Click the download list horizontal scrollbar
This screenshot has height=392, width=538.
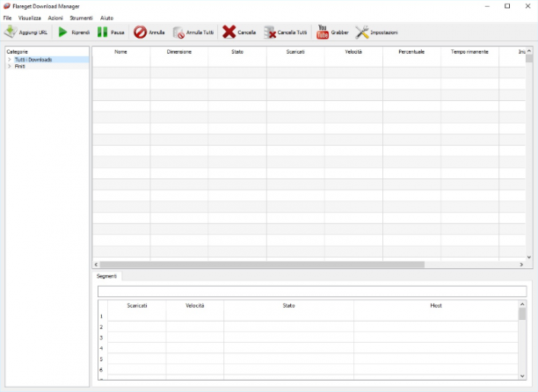[262, 265]
